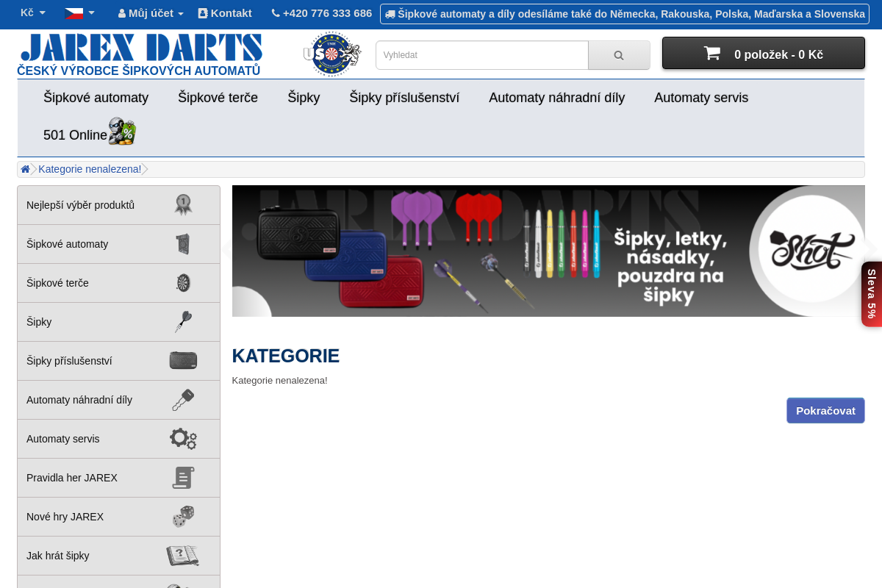Expand the Czech flag language selector
Image resolution: width=882 pixels, height=588 pixels.
pos(79,13)
